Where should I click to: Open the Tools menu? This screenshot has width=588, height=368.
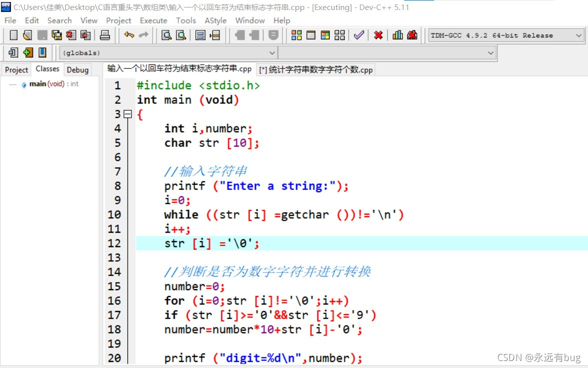pos(186,20)
